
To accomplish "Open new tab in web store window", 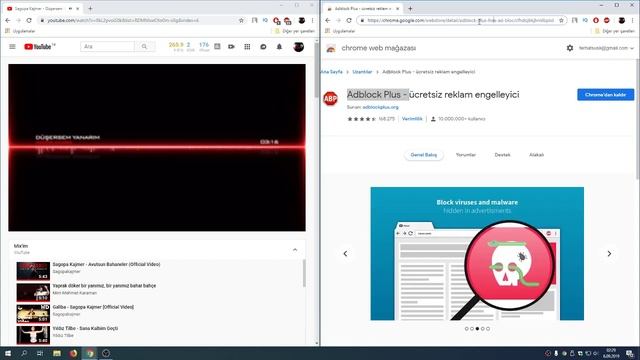I will [x=410, y=8].
